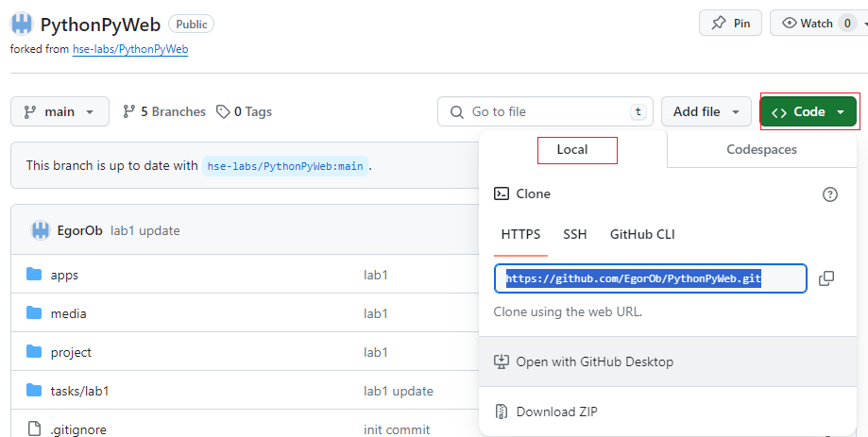Select the SSH clone tab
This screenshot has height=437, width=868.
pos(574,234)
